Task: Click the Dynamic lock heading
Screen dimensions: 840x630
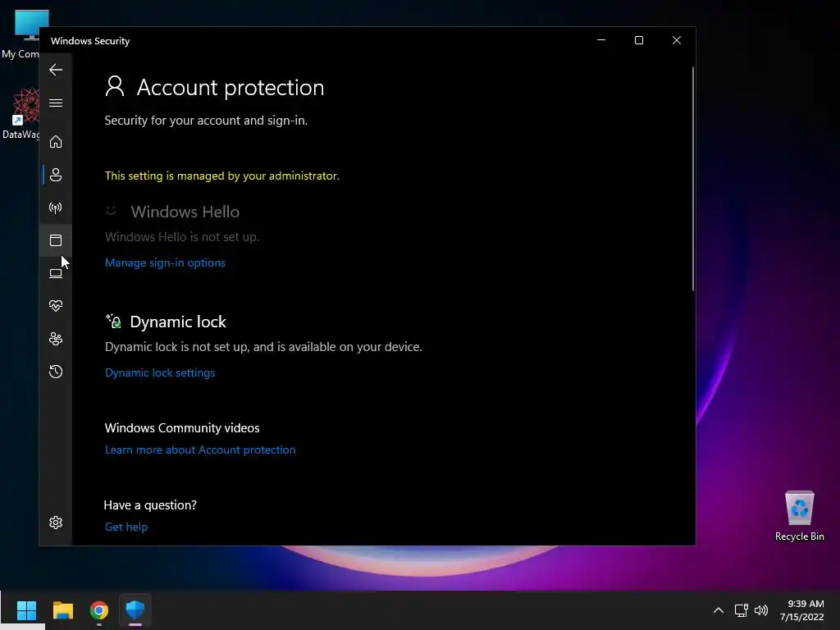Action: click(x=178, y=322)
